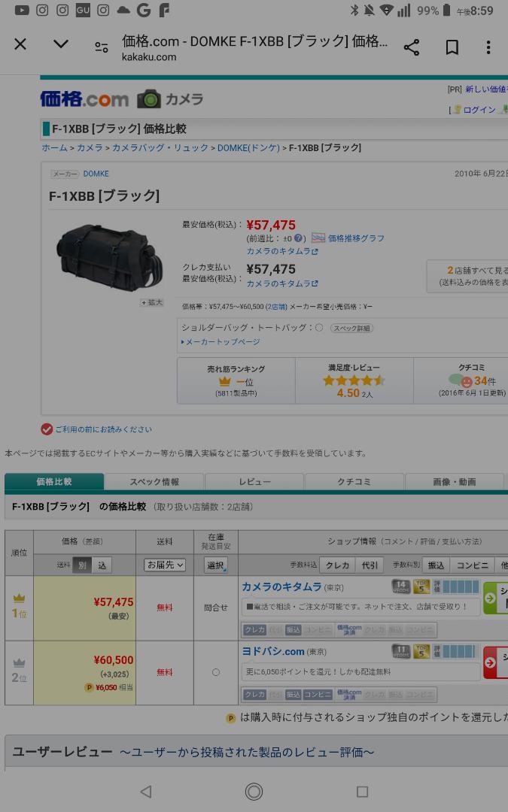Click the 拡大 enlarge button
The width and height of the screenshot is (508, 812).
pos(151,302)
